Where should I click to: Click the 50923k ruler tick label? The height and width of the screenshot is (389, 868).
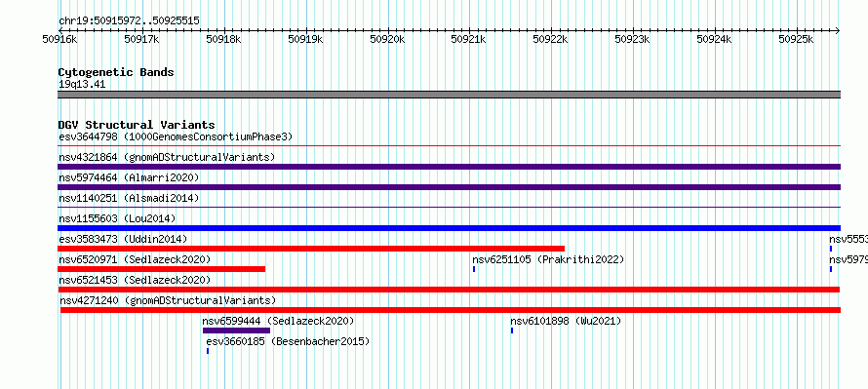click(x=632, y=39)
